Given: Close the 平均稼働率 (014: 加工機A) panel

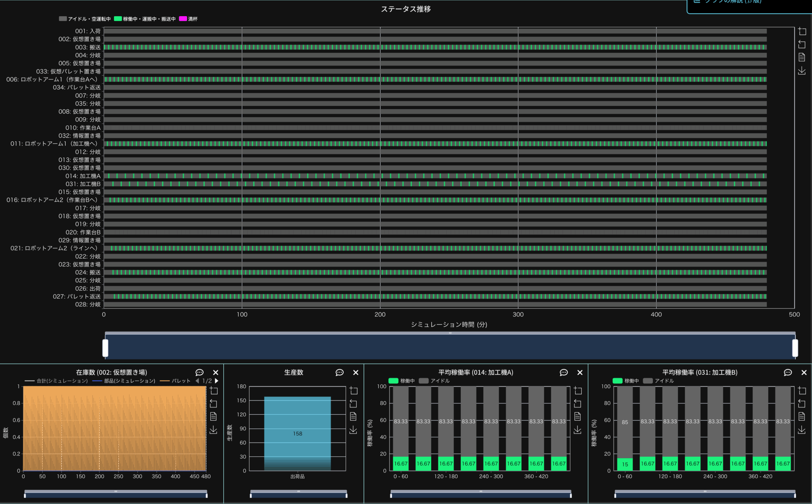Looking at the screenshot, I should (x=580, y=372).
